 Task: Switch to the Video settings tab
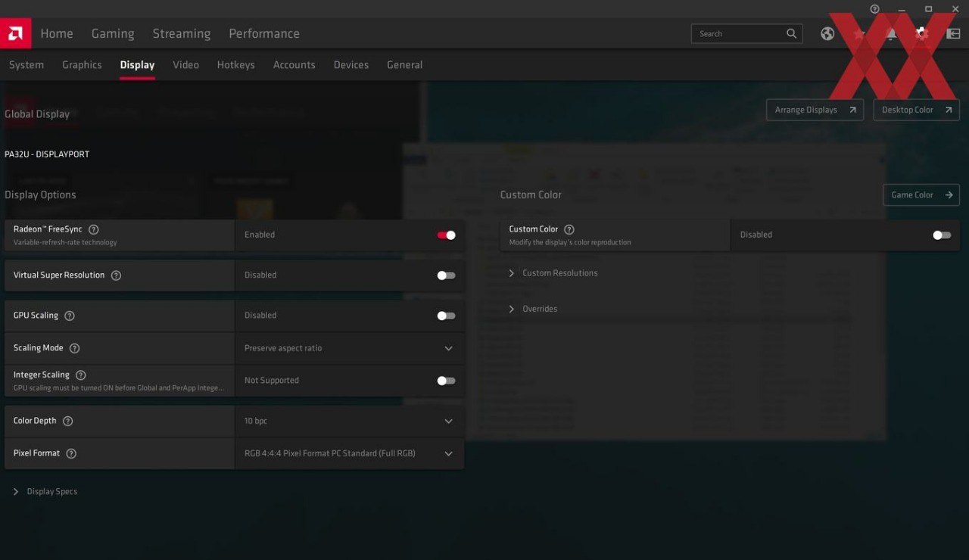click(x=185, y=65)
